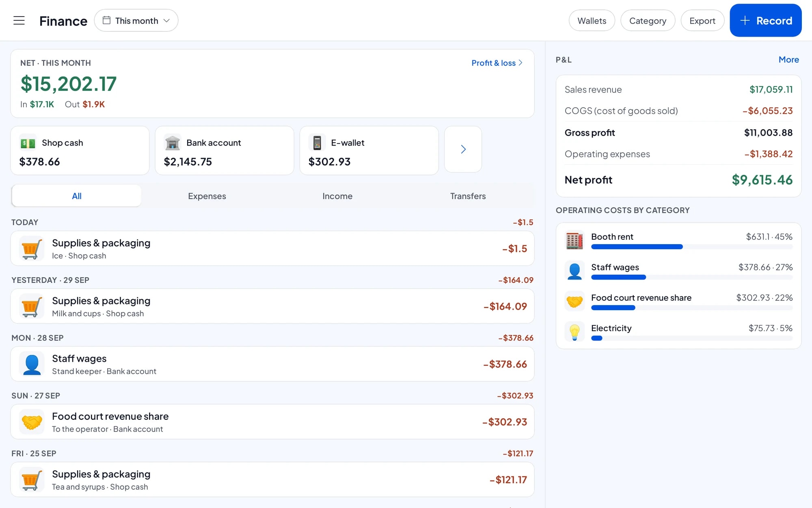Click the Export button
Image resolution: width=812 pixels, height=508 pixels.
pos(702,21)
